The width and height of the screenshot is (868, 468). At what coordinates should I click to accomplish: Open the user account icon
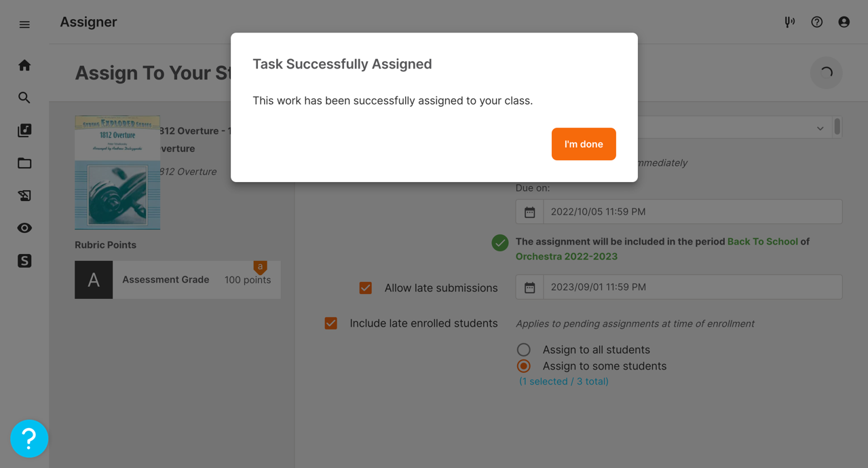point(844,22)
